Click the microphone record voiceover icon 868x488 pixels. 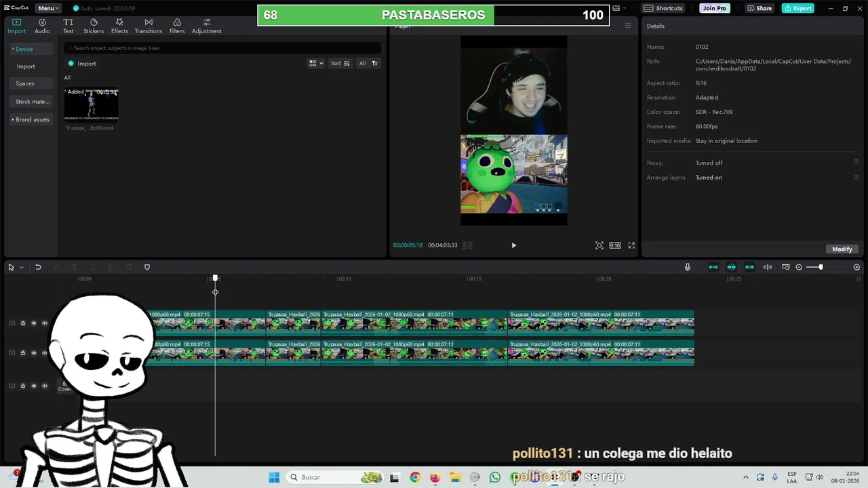pyautogui.click(x=688, y=267)
